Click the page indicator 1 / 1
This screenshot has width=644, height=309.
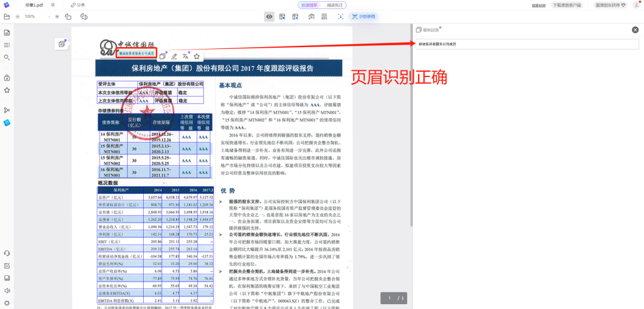[x=395, y=298]
